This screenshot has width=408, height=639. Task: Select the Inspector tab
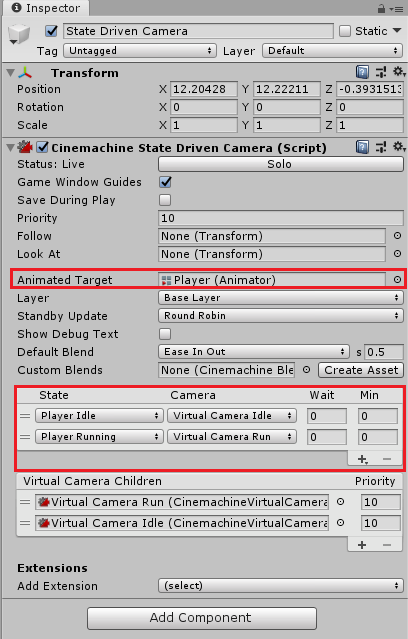[x=46, y=8]
